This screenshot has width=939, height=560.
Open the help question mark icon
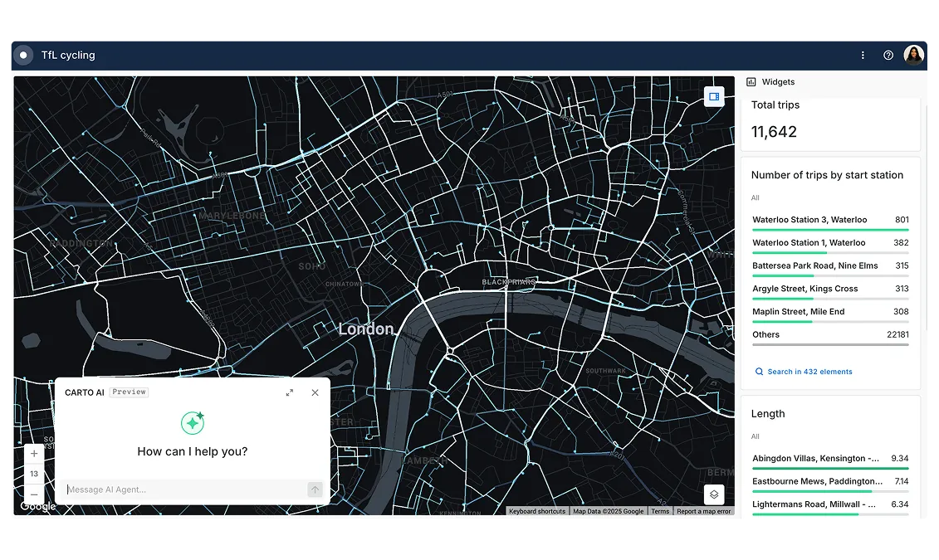tap(888, 55)
